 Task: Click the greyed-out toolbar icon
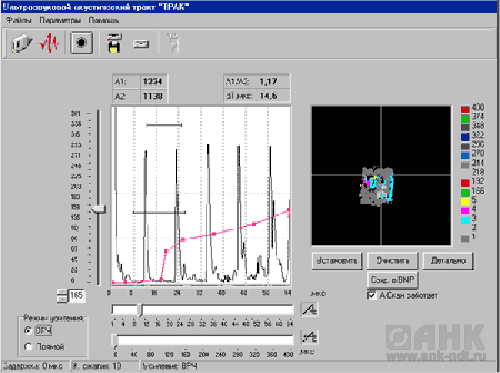174,43
